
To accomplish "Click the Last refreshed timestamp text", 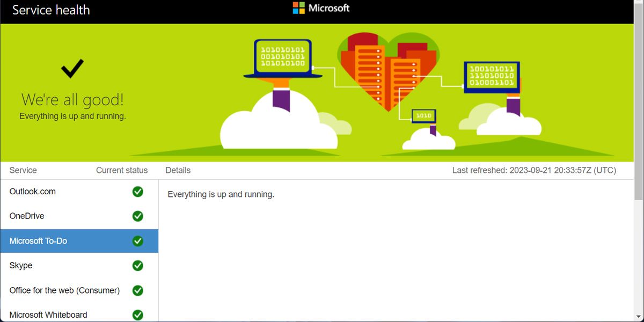I will point(535,170).
